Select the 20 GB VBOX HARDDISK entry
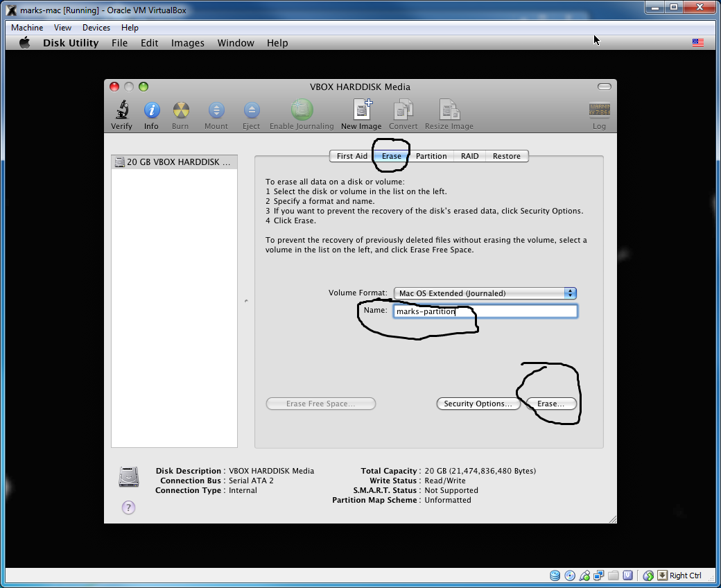This screenshot has width=721, height=588. [174, 162]
